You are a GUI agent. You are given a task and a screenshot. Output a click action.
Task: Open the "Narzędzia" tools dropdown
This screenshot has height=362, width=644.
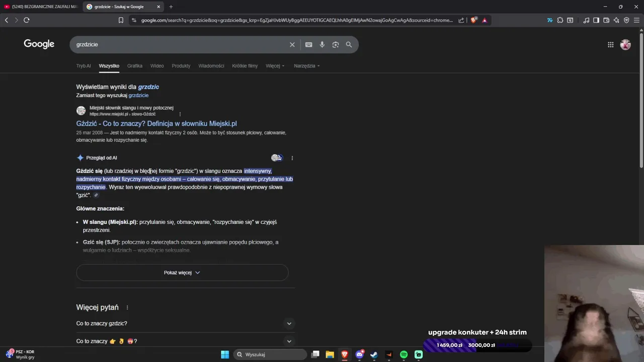pyautogui.click(x=307, y=66)
